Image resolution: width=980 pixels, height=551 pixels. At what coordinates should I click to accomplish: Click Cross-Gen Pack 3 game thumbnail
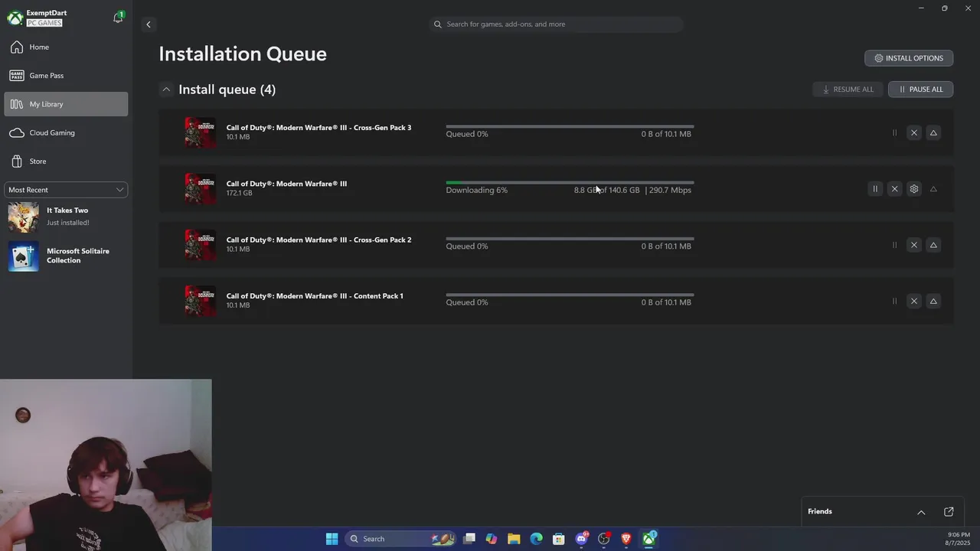click(x=200, y=132)
